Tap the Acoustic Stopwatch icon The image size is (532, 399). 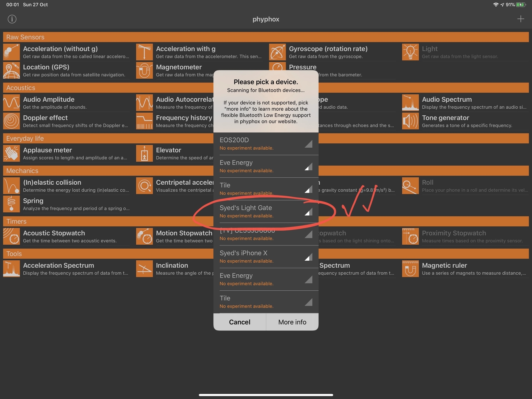coord(11,237)
